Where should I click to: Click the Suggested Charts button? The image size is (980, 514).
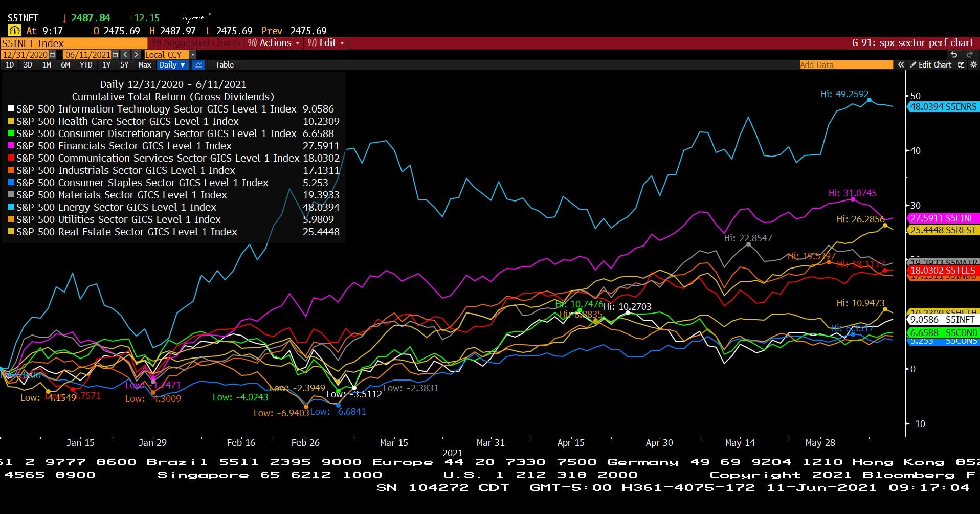click(196, 43)
